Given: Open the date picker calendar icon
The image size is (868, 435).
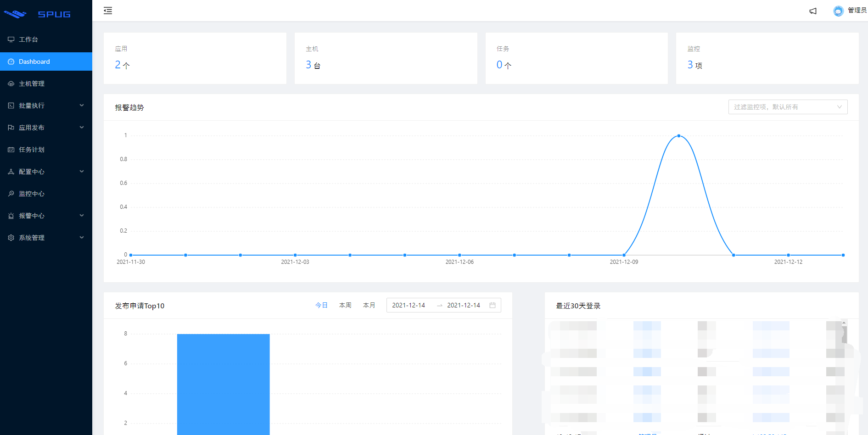Looking at the screenshot, I should tap(493, 305).
